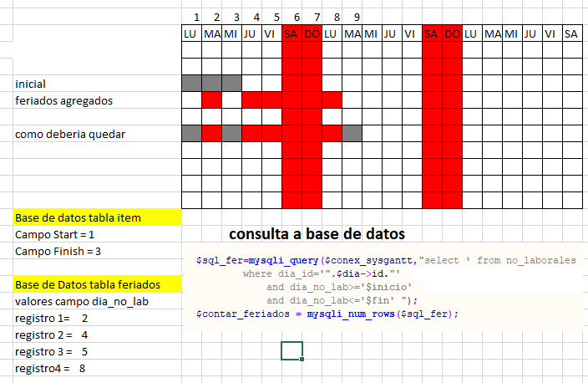This screenshot has height=383, width=588.
Task: Click gray cell in "como deberia quedar" row under number 9
Action: [352, 134]
